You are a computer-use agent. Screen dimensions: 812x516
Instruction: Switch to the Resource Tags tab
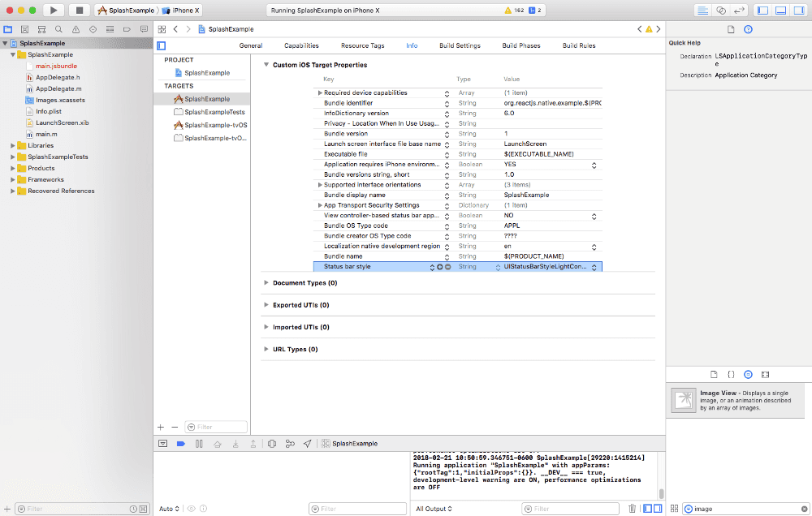pyautogui.click(x=362, y=45)
